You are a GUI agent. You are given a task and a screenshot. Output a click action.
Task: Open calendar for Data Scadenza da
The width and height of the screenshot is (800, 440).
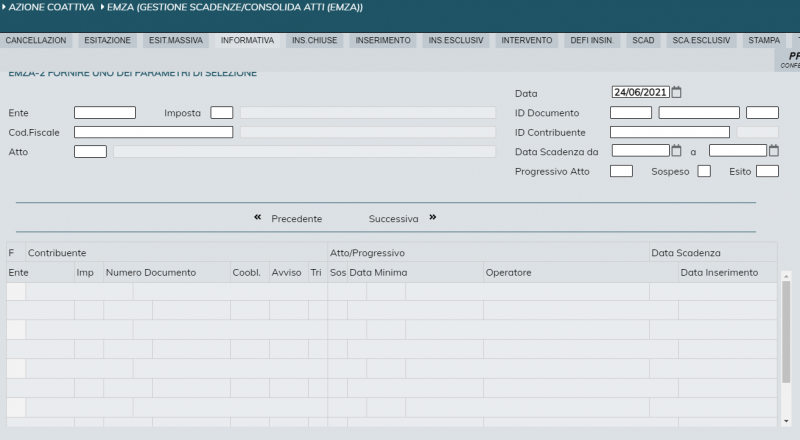pyautogui.click(x=677, y=151)
